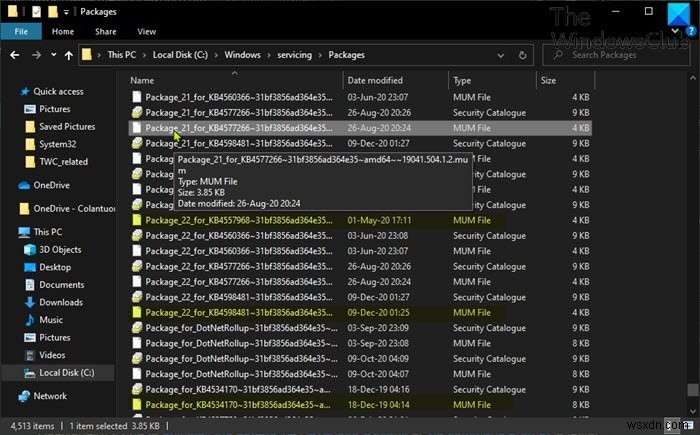Expand the ribbon using the chevron

click(674, 31)
